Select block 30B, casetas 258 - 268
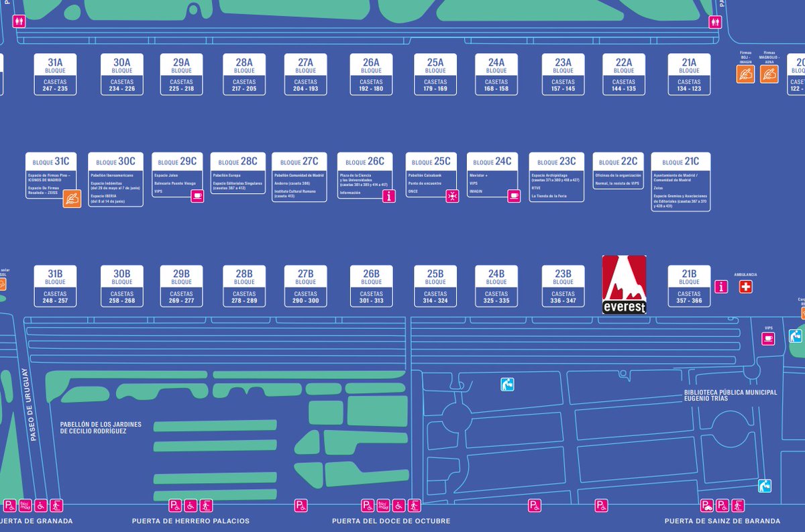The image size is (805, 532). [x=122, y=286]
